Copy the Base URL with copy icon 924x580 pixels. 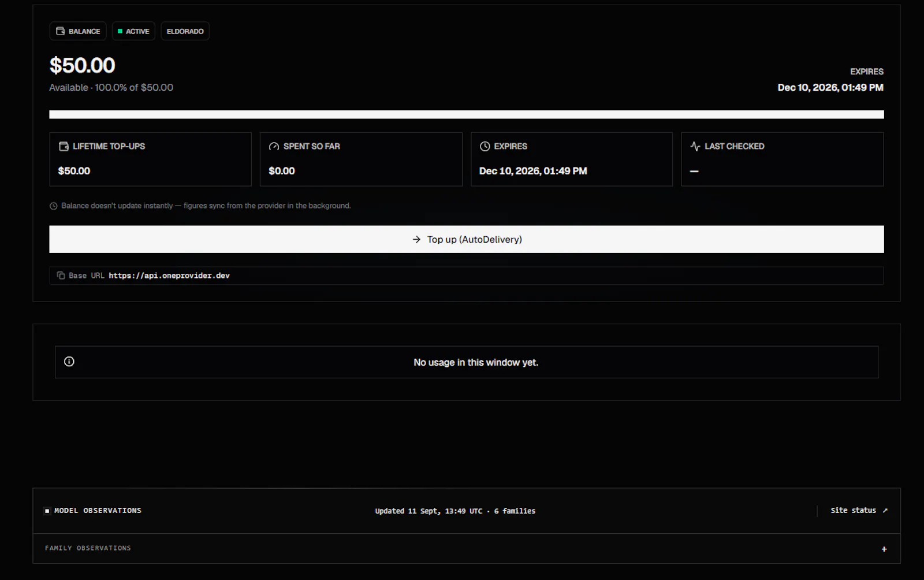click(x=61, y=276)
